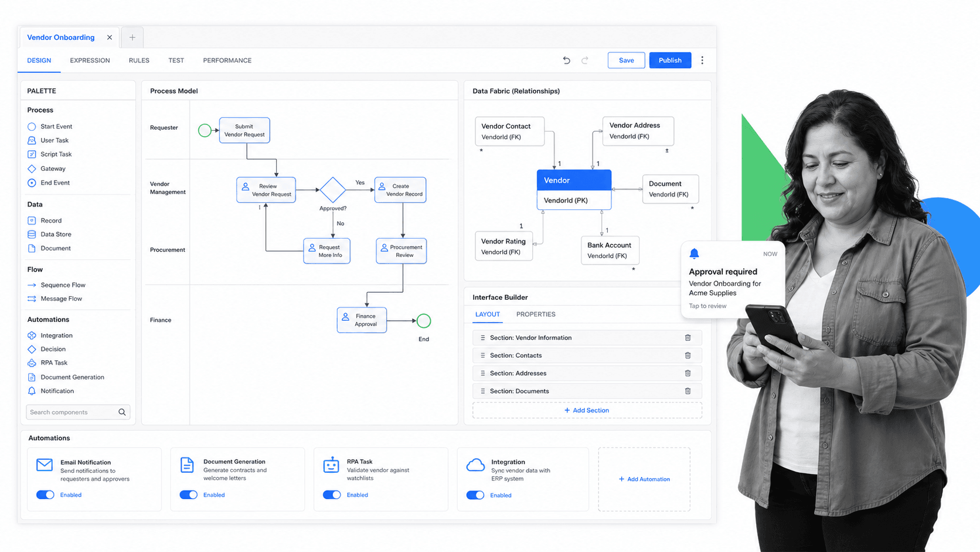
Task: Open the RULES tab
Action: pyautogui.click(x=139, y=60)
